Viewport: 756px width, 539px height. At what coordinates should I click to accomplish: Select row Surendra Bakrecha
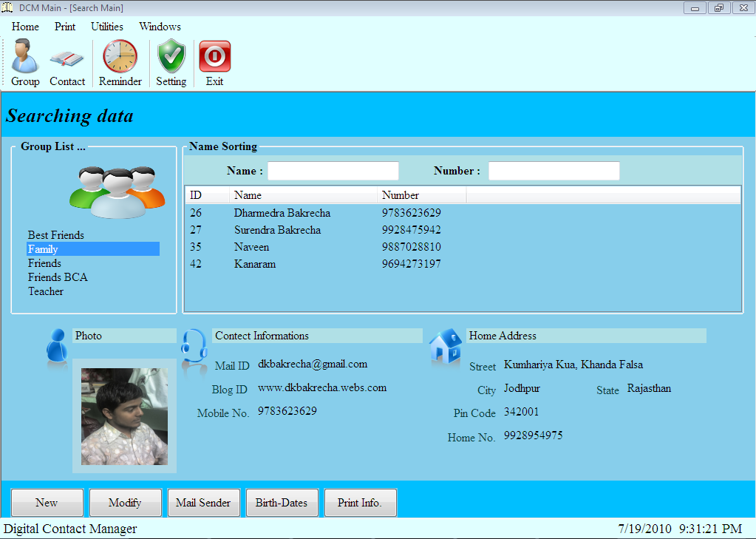(x=463, y=230)
